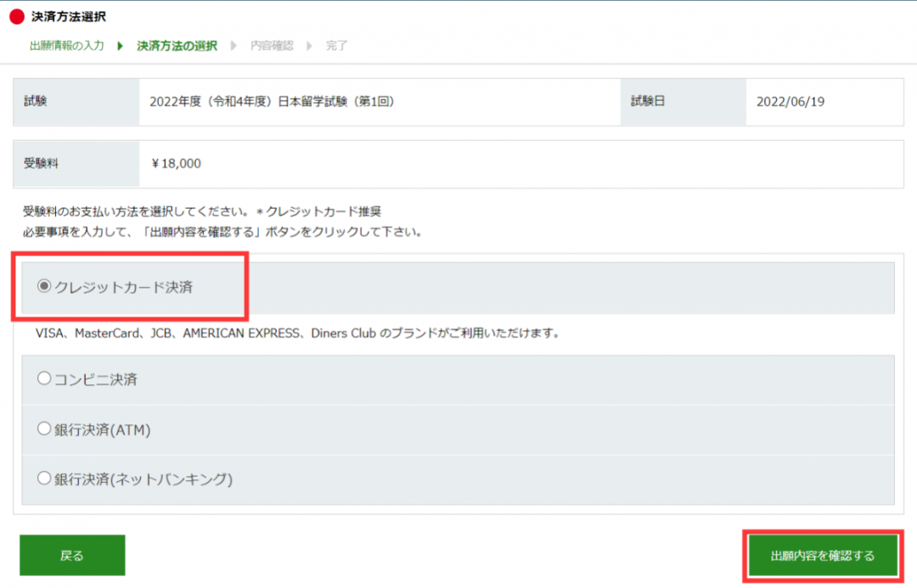Viewport: 917px width, 588px height.
Task: Click instruction text 受験料のお支払い方法を選択
Action: click(x=202, y=211)
